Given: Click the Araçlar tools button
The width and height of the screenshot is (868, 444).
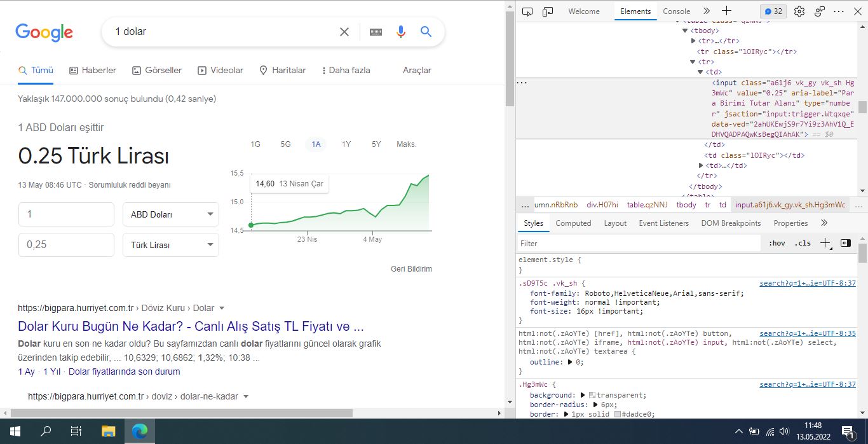Looking at the screenshot, I should click(417, 70).
